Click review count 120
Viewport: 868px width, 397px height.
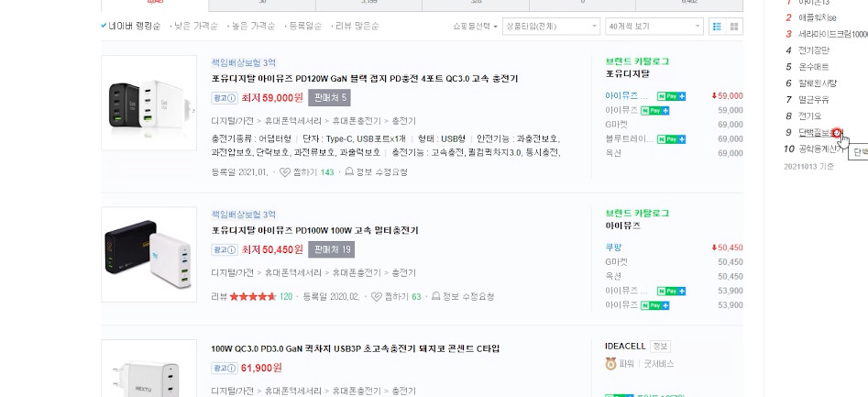[x=286, y=297]
